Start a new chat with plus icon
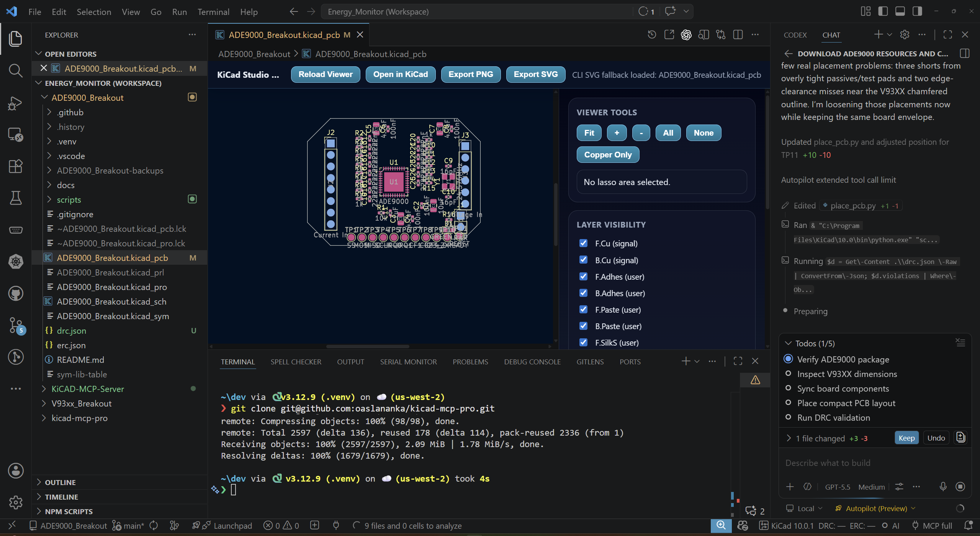 (879, 35)
